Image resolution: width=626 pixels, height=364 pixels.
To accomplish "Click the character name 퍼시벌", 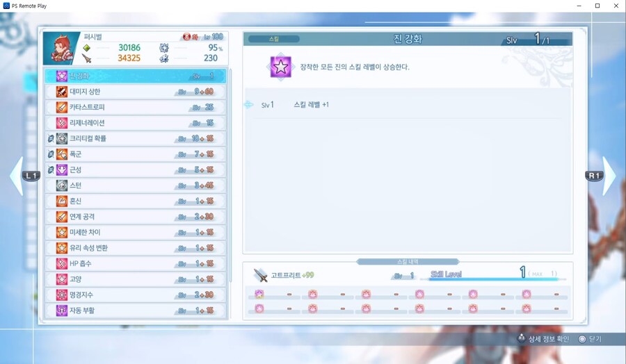I will click(x=93, y=37).
